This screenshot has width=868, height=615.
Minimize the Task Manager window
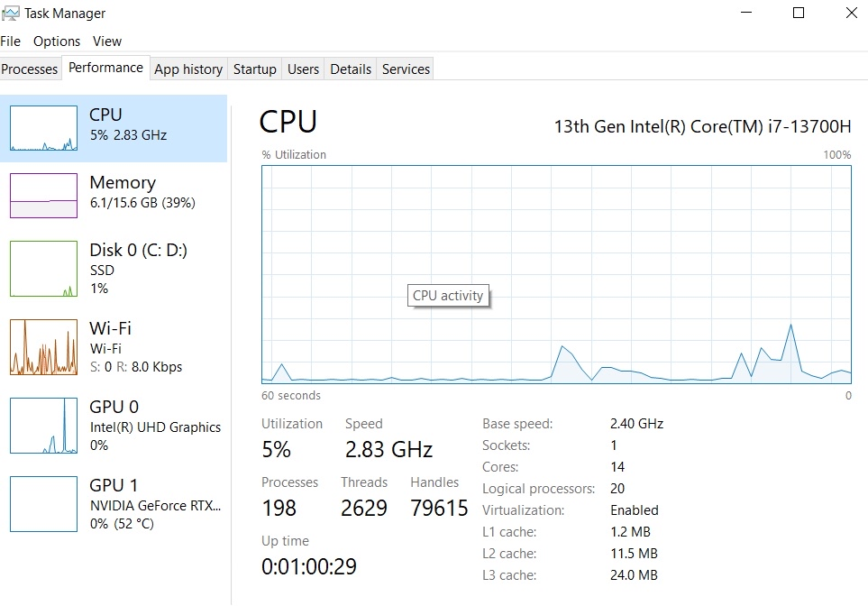pos(747,14)
